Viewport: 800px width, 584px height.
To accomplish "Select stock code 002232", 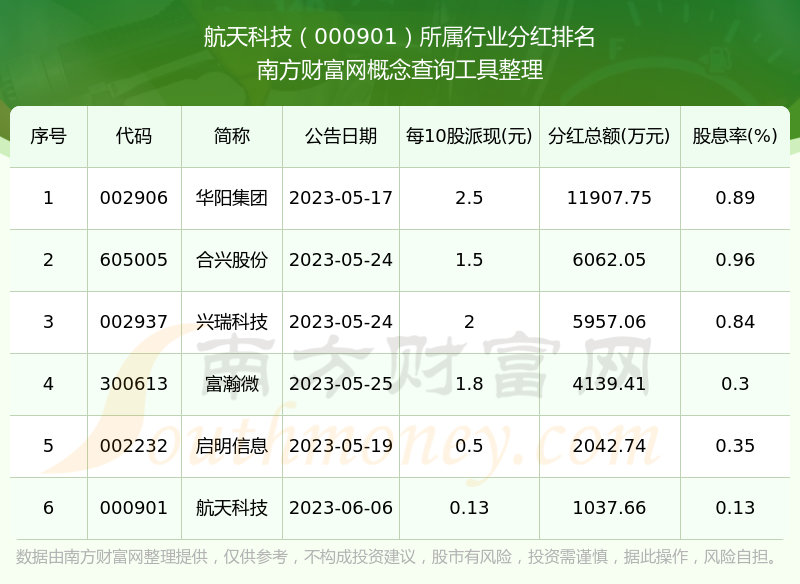I will click(134, 446).
